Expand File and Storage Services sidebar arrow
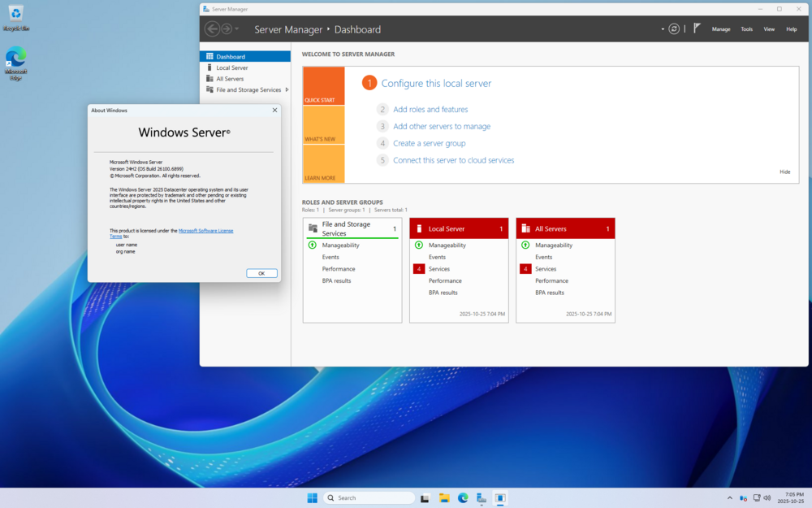The image size is (812, 508). click(x=287, y=90)
